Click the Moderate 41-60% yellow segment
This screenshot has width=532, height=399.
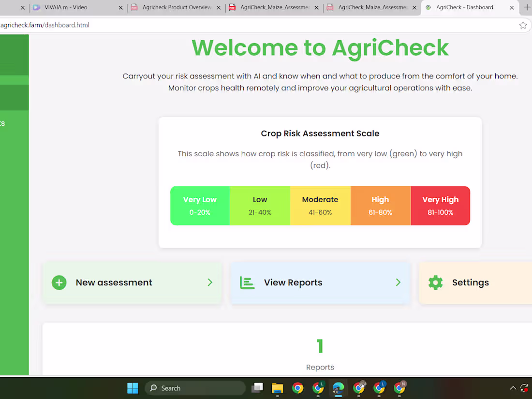(x=320, y=206)
